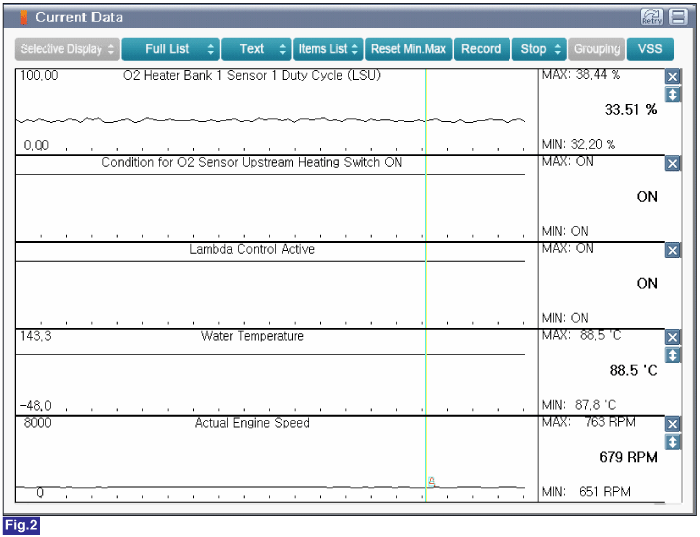
Task: Click the 100.00 upper scale value
Action: pos(39,75)
